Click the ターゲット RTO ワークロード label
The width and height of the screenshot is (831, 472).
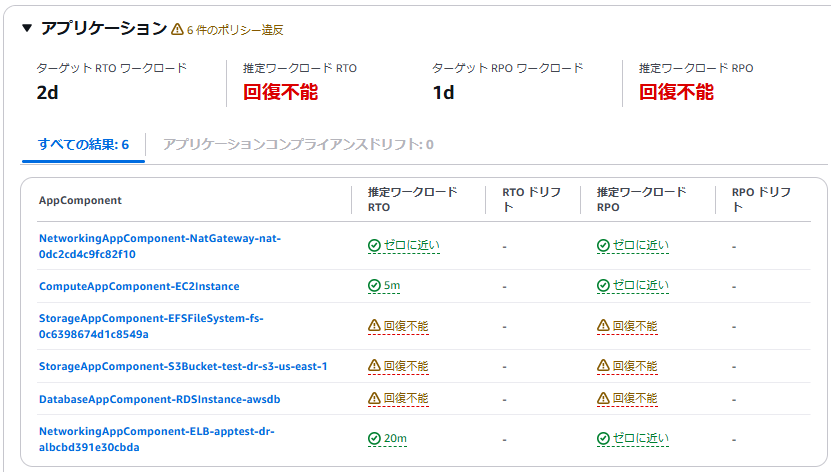[x=111, y=68]
